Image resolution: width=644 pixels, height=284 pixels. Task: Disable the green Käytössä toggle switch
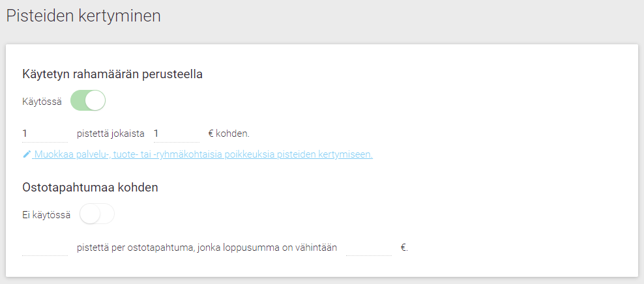coord(88,100)
